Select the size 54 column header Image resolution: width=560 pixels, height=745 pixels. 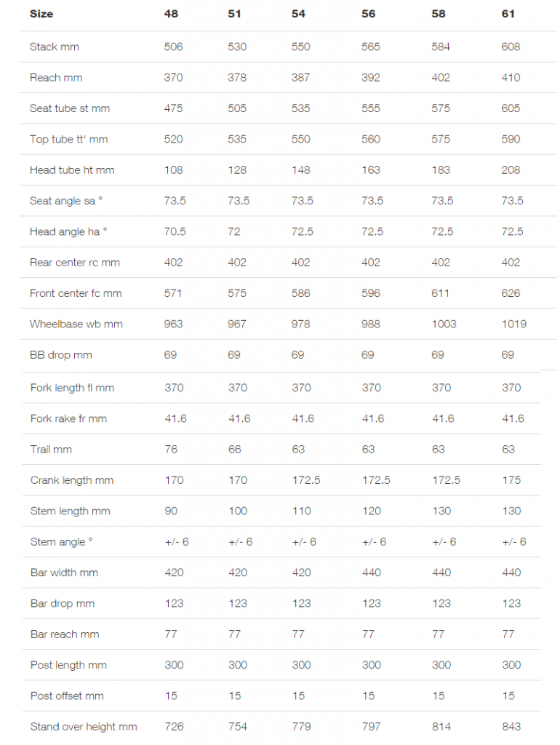pos(298,14)
